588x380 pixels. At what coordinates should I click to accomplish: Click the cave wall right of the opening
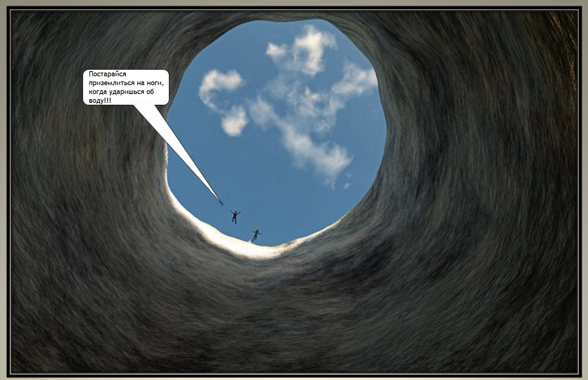coord(480,166)
